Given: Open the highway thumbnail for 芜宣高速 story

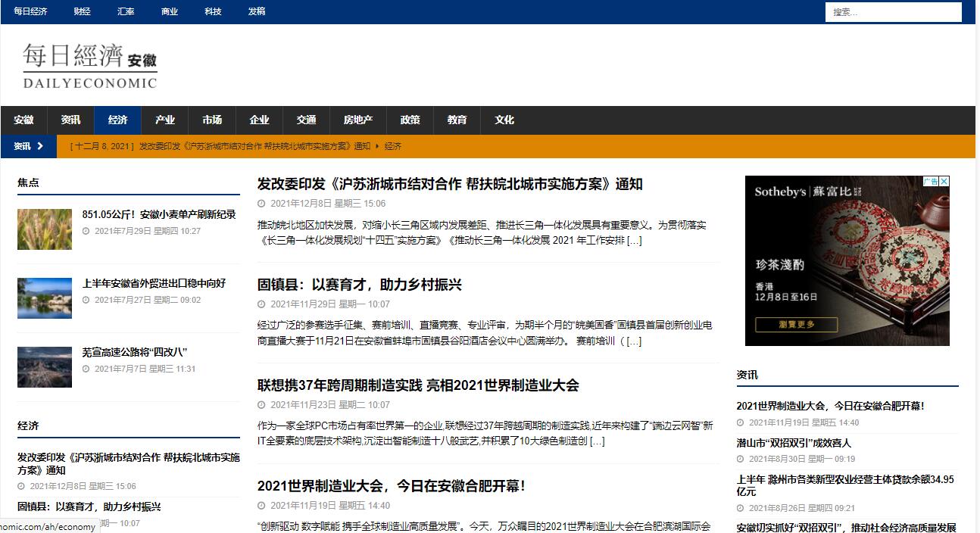Looking at the screenshot, I should pyautogui.click(x=45, y=367).
